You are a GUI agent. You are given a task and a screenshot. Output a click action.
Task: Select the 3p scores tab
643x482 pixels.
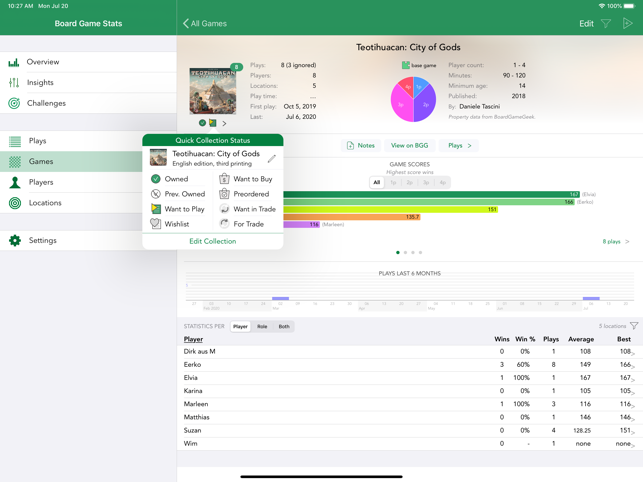(x=426, y=183)
